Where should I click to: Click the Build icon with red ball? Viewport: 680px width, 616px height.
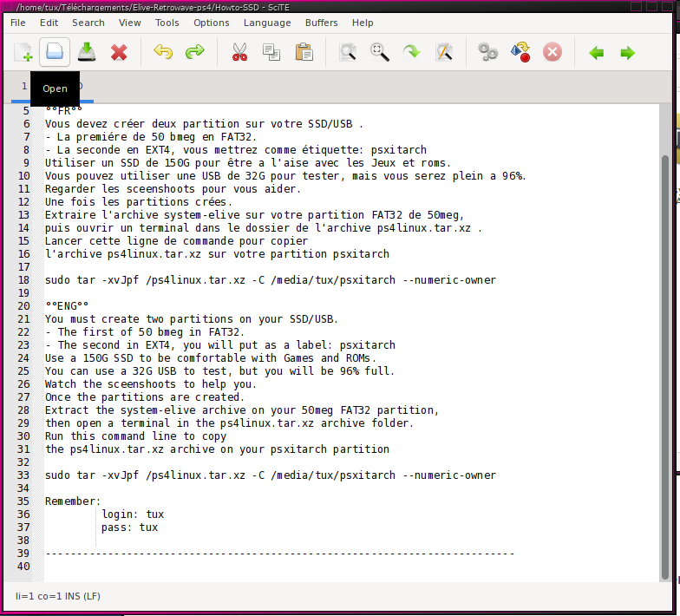(520, 52)
